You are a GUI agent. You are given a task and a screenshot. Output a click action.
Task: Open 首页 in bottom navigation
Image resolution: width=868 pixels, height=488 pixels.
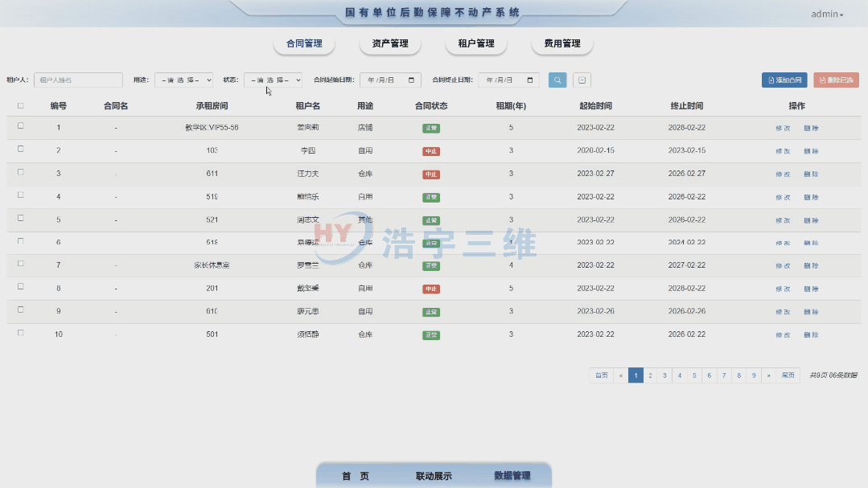click(x=356, y=476)
